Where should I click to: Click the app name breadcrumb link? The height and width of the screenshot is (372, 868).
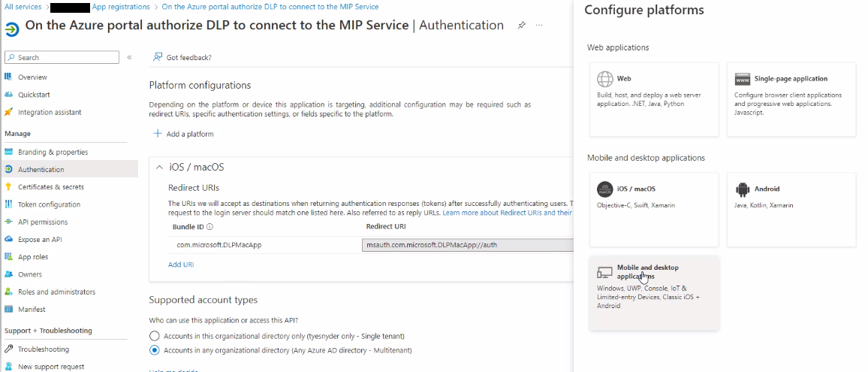tap(270, 7)
